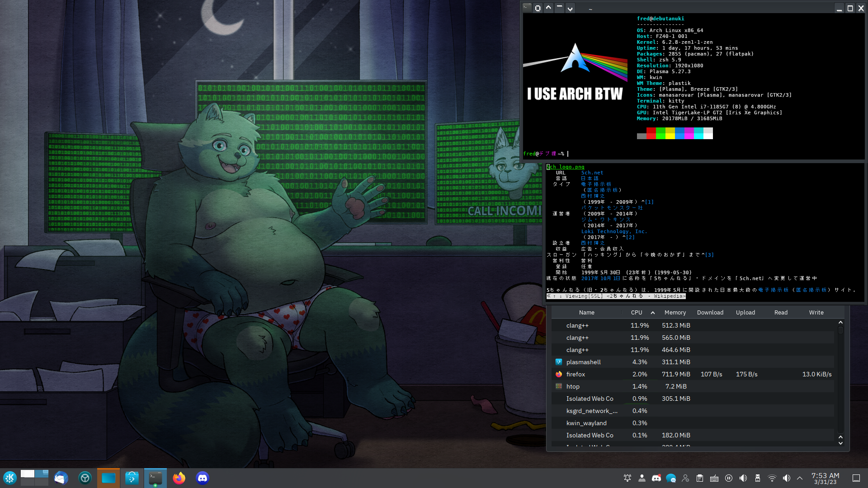Screen dimensions: 868x488
Task: Click the media pause tray icon
Action: coord(729,478)
